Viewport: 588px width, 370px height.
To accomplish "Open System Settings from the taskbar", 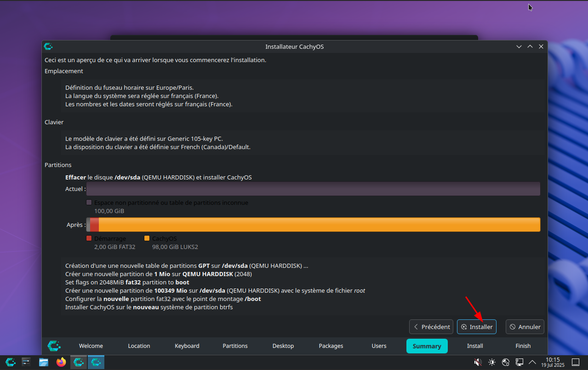I will (26, 362).
